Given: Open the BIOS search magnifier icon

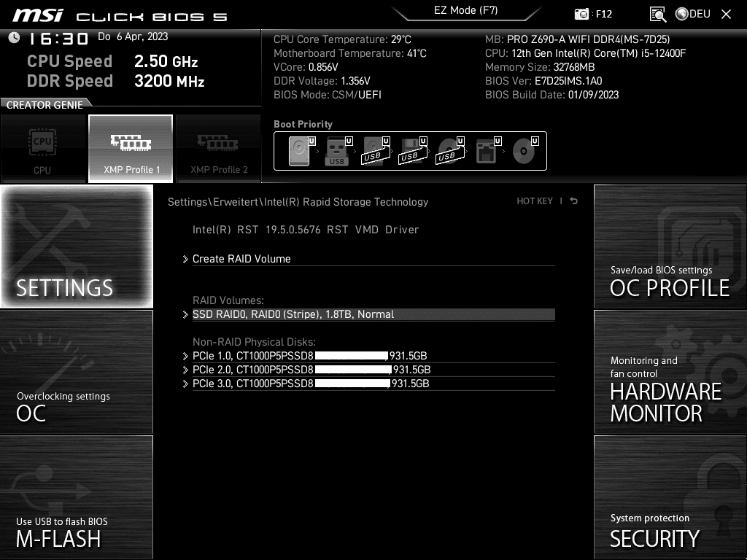Looking at the screenshot, I should point(658,15).
